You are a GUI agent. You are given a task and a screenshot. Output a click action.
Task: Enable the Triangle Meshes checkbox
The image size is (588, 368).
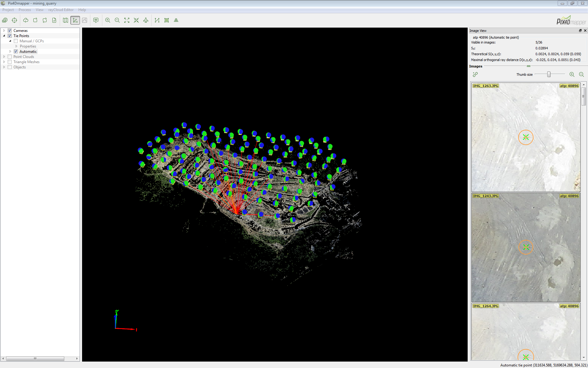(10, 62)
